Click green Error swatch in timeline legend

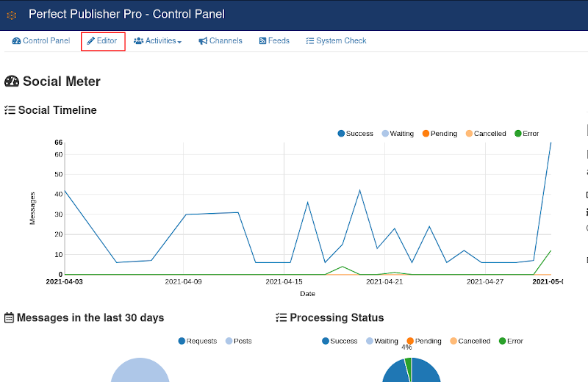[518, 134]
